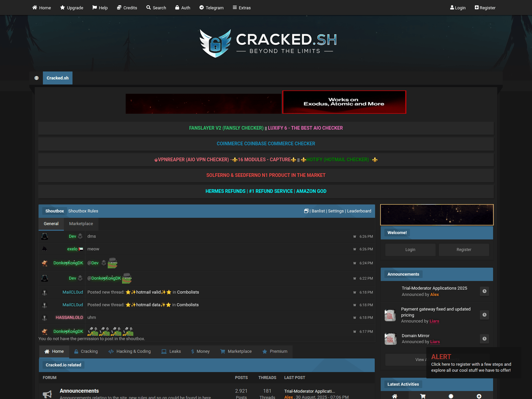Open HASSANLOLO's profile
Image resolution: width=532 pixels, height=399 pixels.
coord(69,318)
